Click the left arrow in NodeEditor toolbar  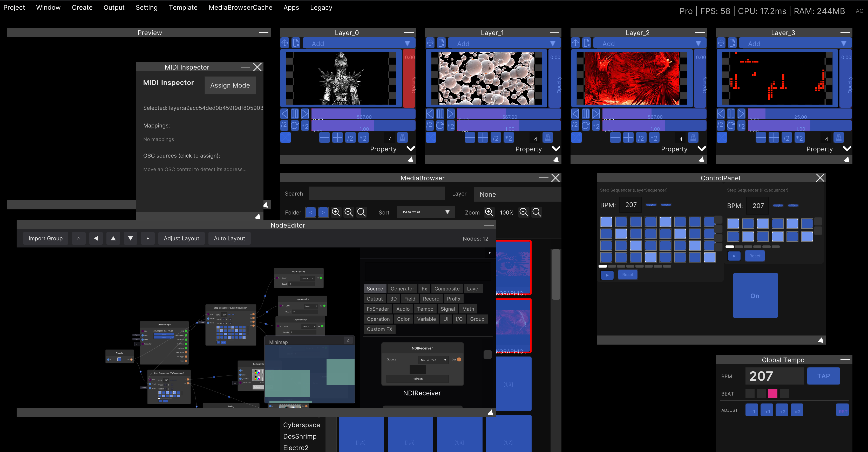96,238
